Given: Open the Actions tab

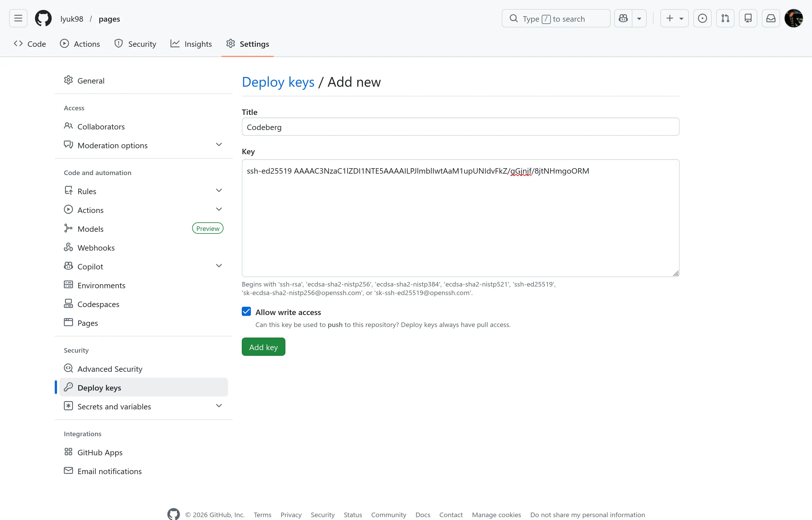Looking at the screenshot, I should coord(80,44).
